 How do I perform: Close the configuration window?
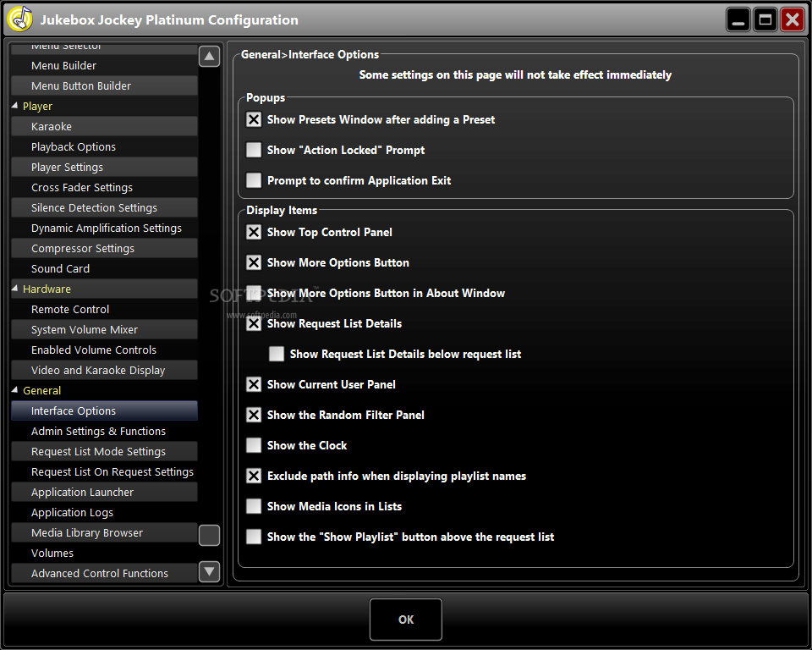[x=793, y=19]
